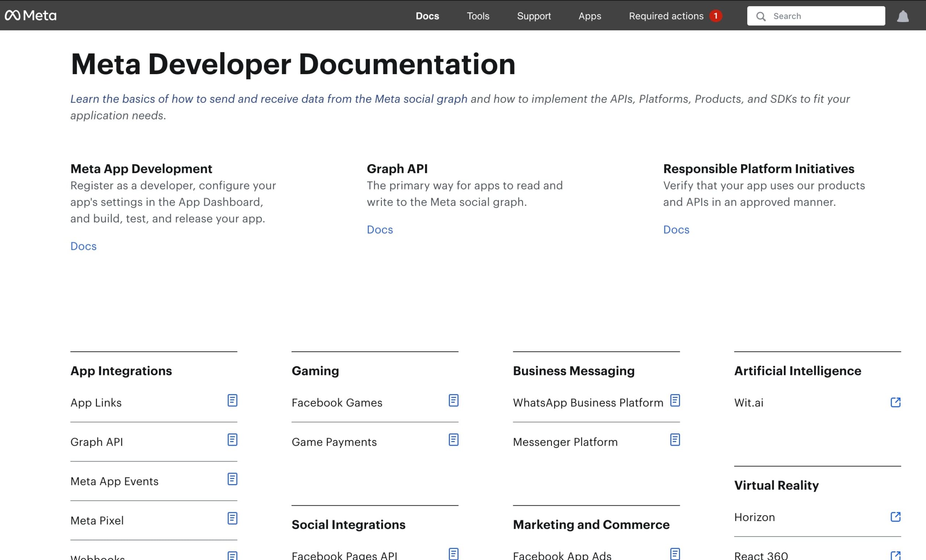Open the Support menu in header
Screen dimensions: 926x560
coord(534,16)
